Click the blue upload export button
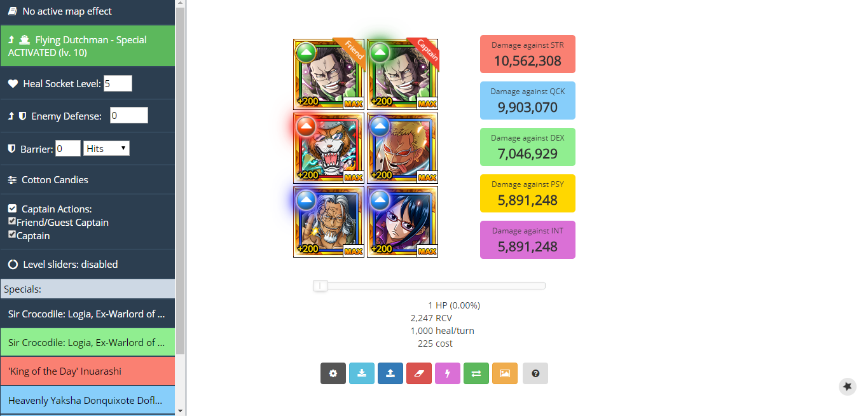Image resolution: width=868 pixels, height=416 pixels. (390, 373)
